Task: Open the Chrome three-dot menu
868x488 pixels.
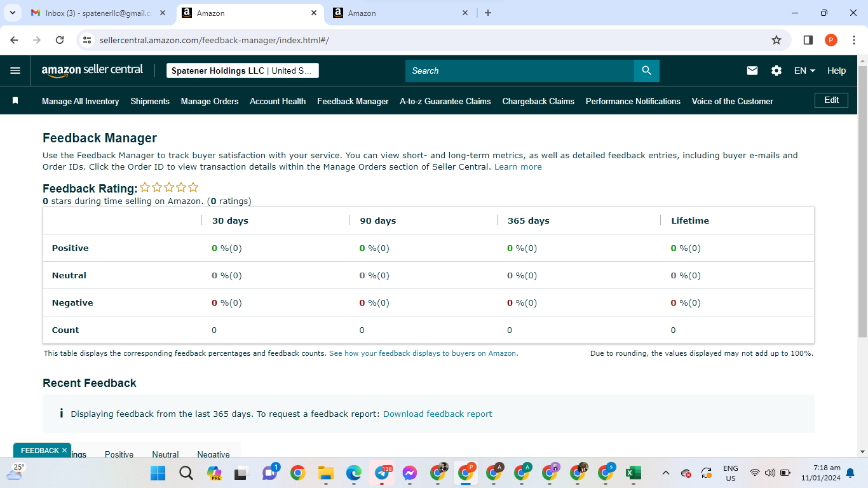Action: pyautogui.click(x=853, y=40)
